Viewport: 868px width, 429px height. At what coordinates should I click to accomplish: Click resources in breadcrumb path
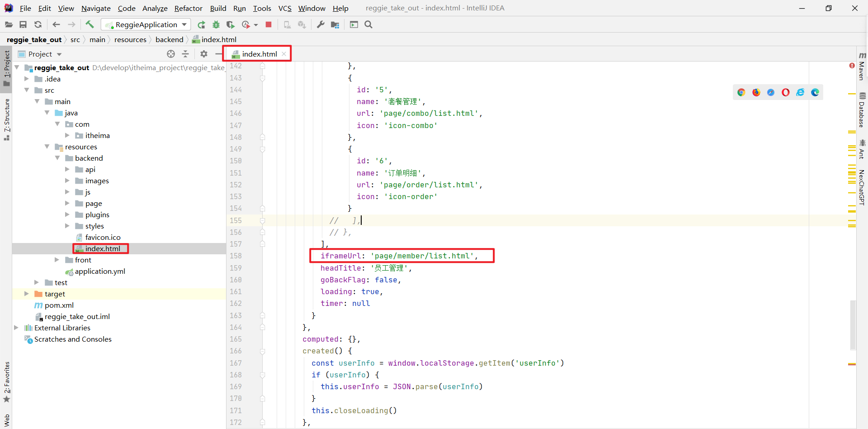130,40
